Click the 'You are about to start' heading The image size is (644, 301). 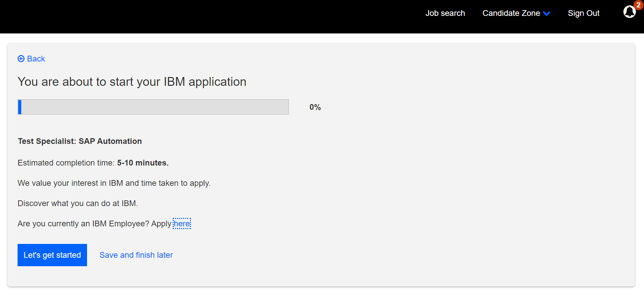click(132, 82)
